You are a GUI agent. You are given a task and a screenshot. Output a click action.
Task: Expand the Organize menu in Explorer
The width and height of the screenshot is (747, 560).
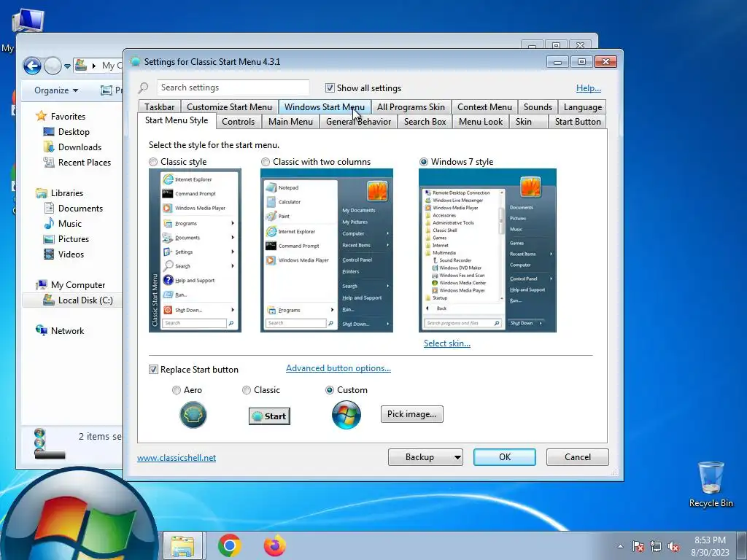pos(55,90)
